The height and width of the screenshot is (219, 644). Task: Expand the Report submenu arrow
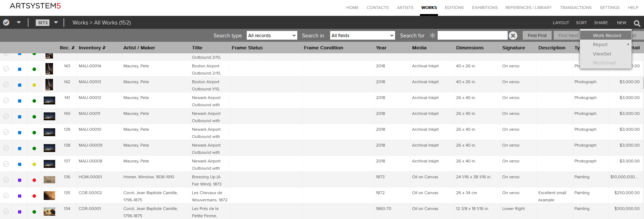pos(628,44)
